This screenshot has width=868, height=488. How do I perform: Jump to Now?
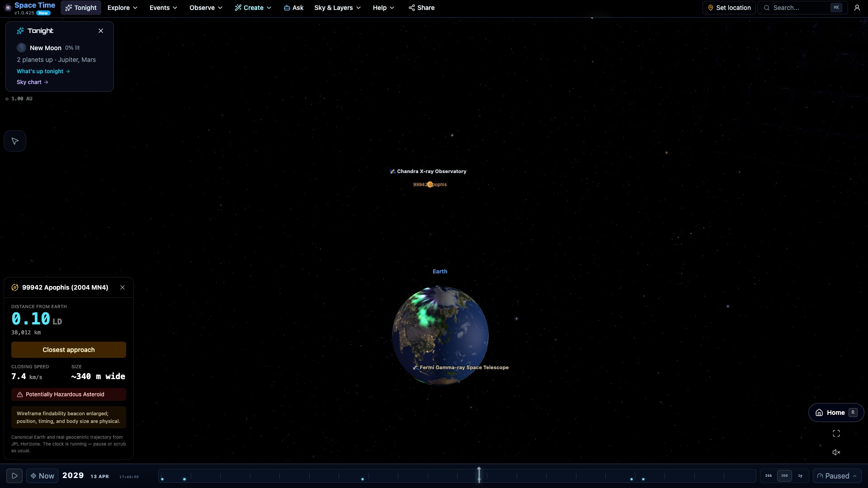click(x=42, y=476)
